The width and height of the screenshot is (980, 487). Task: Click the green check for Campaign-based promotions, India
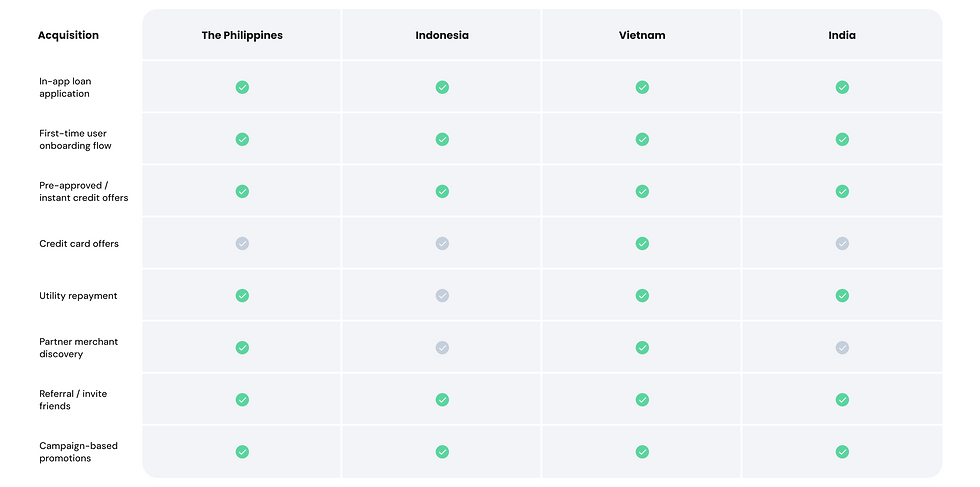pyautogui.click(x=842, y=451)
